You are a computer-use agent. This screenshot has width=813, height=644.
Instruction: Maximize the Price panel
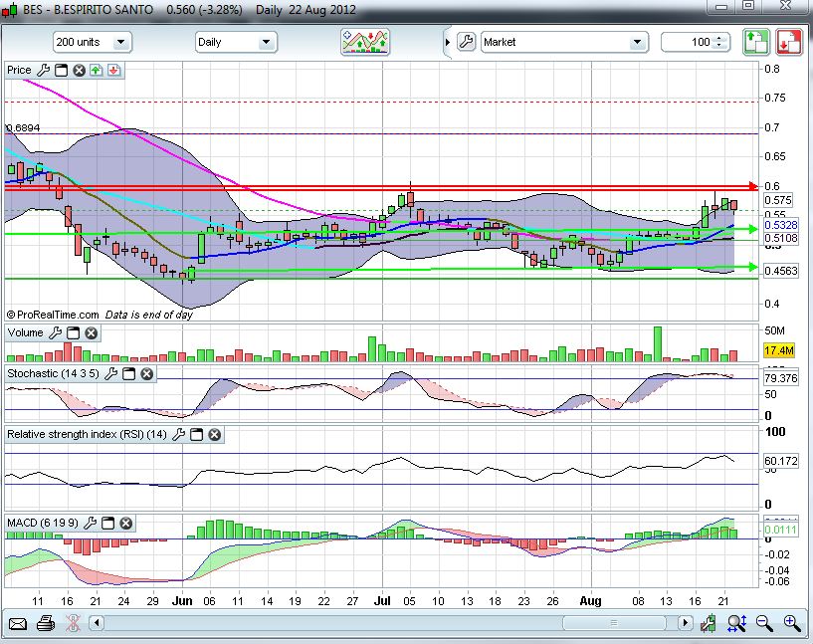[61, 70]
